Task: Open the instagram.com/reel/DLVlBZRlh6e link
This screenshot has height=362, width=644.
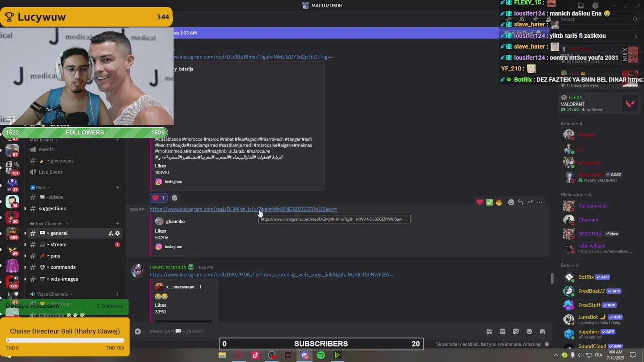Action: [x=252, y=57]
